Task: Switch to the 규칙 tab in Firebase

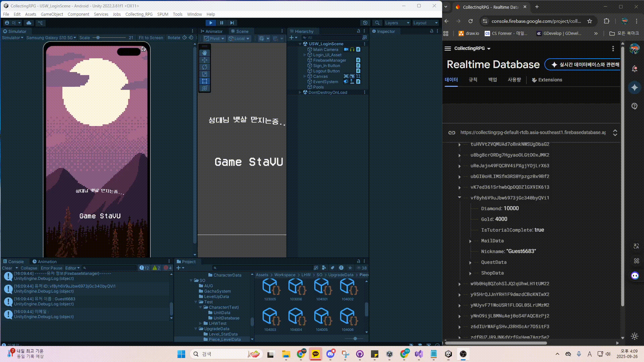Action: (x=473, y=80)
